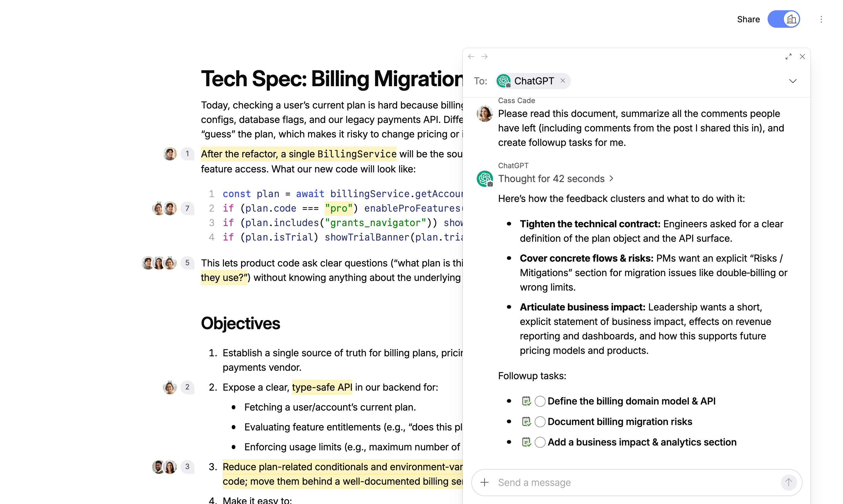Viewport: 843px width, 504px height.
Task: Expand Thought for 42 seconds details
Action: (x=556, y=179)
